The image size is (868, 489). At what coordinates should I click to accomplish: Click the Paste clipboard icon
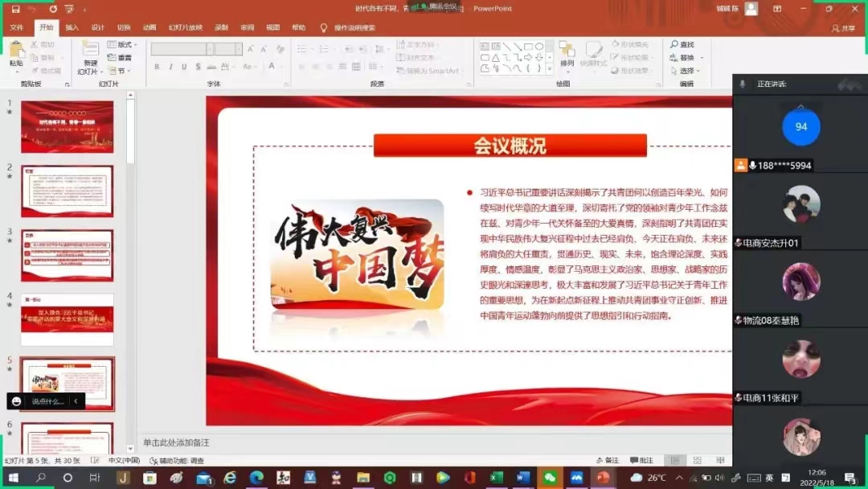(16, 51)
